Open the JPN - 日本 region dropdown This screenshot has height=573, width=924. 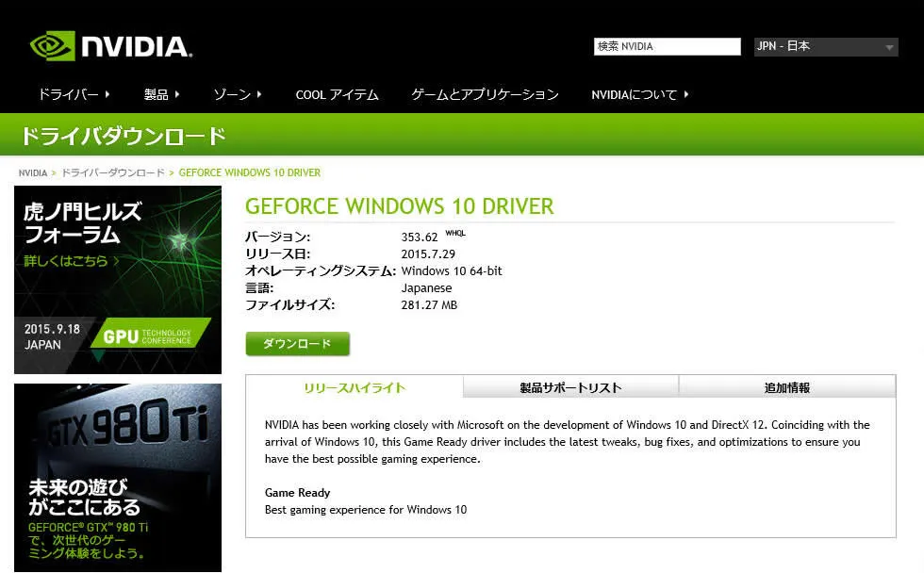click(x=826, y=46)
